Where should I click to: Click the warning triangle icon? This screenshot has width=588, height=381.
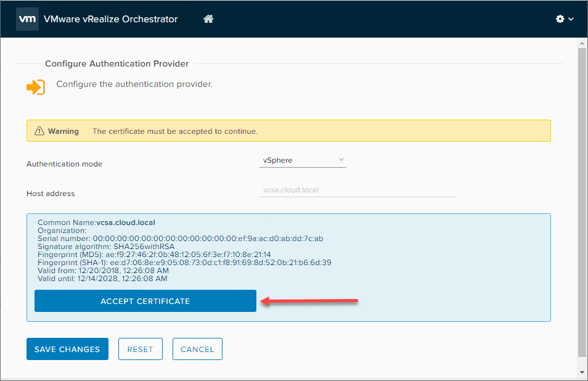(x=40, y=130)
